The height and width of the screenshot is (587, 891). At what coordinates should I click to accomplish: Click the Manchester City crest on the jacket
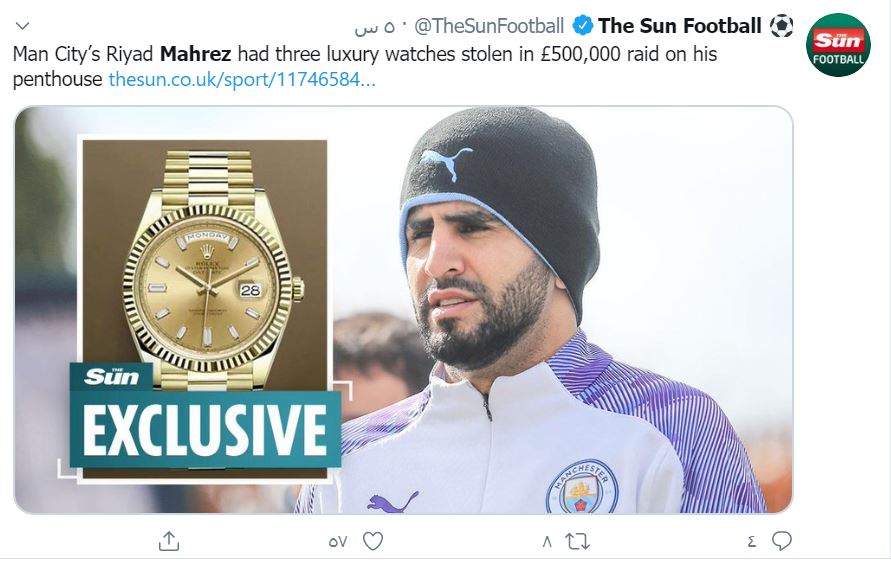(582, 487)
